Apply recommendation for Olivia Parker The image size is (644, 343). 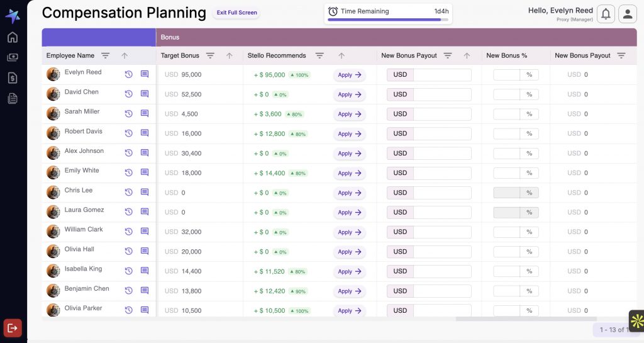[x=350, y=311]
